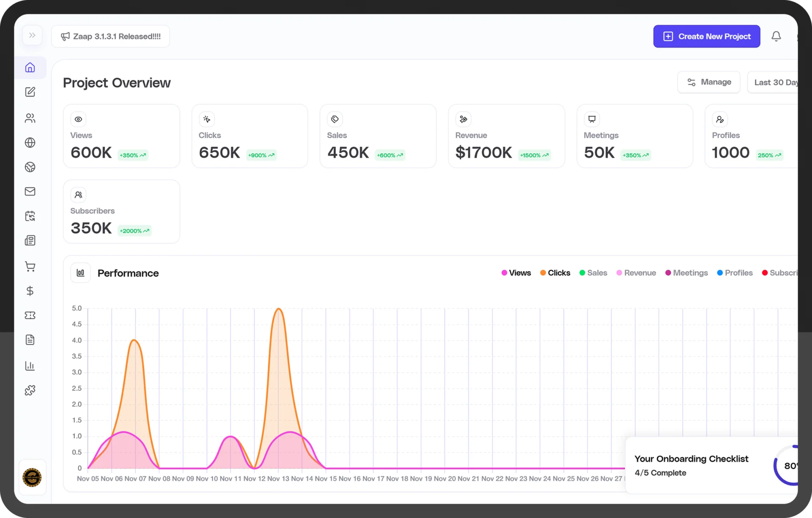
Task: Open the shopping cart sidebar icon
Action: coord(30,266)
